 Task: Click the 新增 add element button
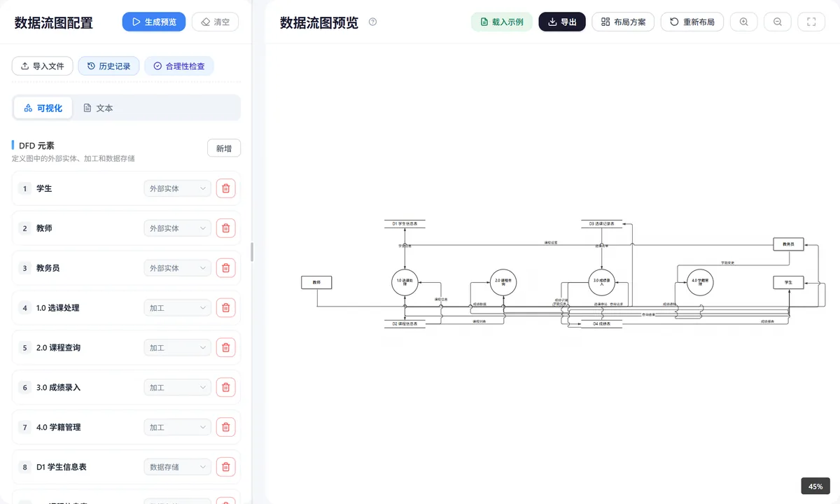(x=224, y=148)
